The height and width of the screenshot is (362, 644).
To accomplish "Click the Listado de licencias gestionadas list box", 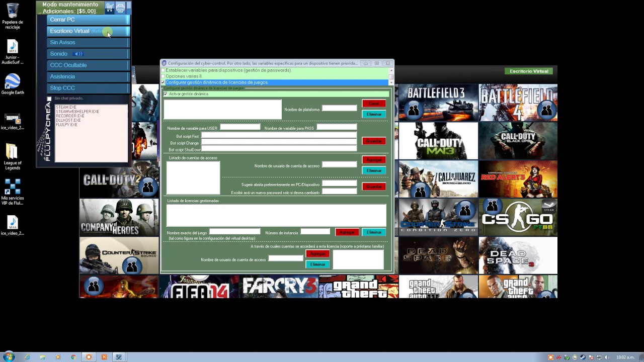I will [276, 215].
